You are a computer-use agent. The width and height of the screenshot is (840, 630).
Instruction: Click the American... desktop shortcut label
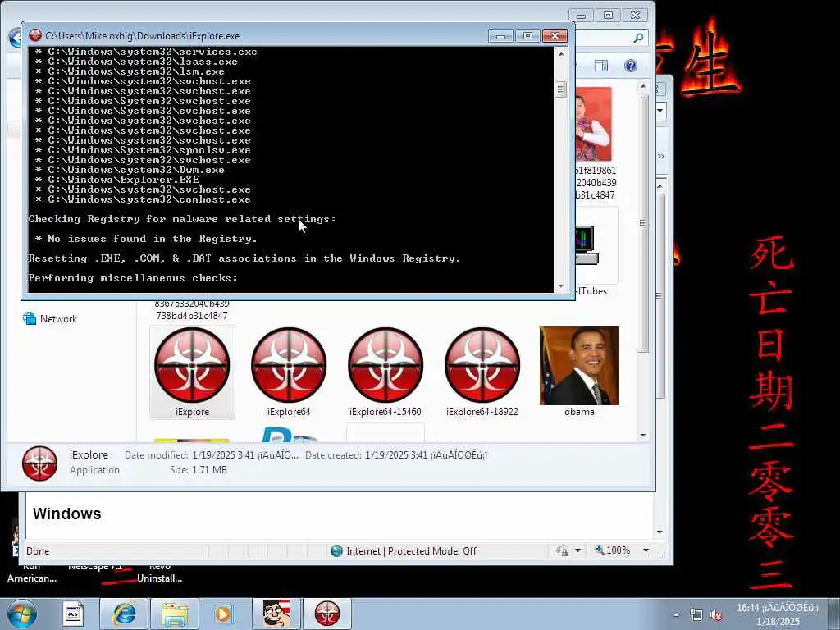[x=32, y=578]
